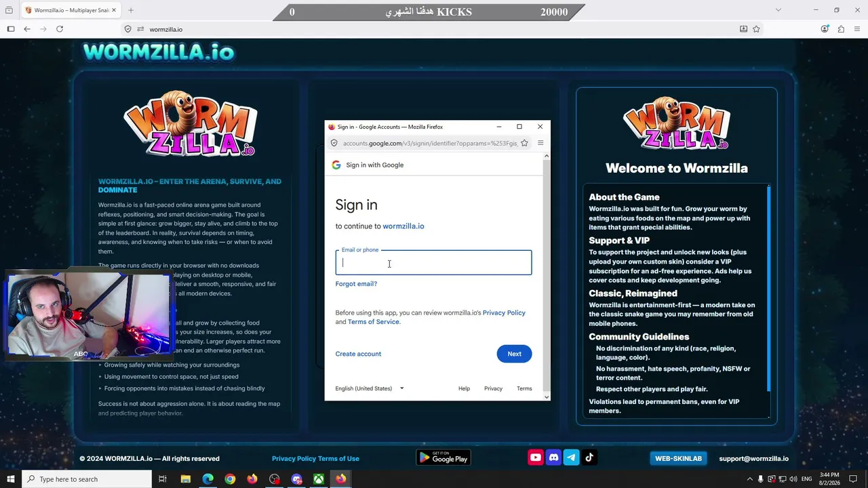This screenshot has height=488, width=868.
Task: Open the Privacy link in sign-in footer
Action: [493, 388]
